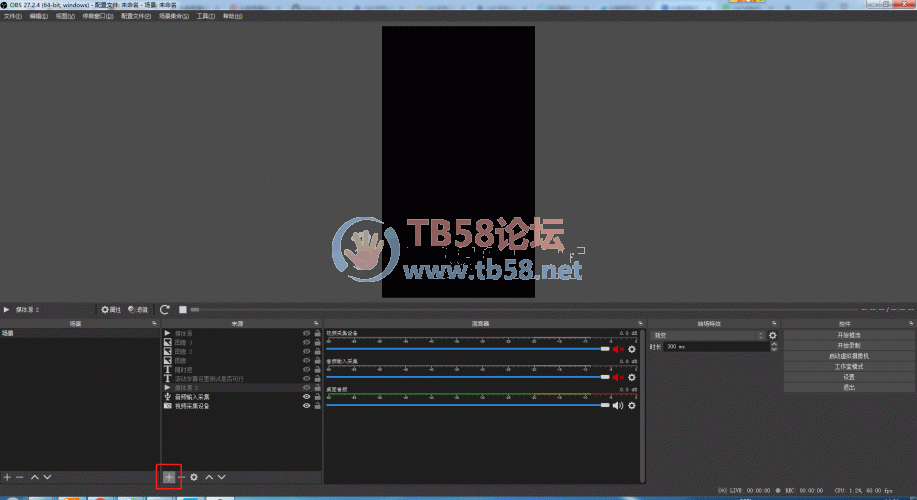Click the media seek bar in source toolbar
This screenshot has width=917, height=500.
(524, 309)
